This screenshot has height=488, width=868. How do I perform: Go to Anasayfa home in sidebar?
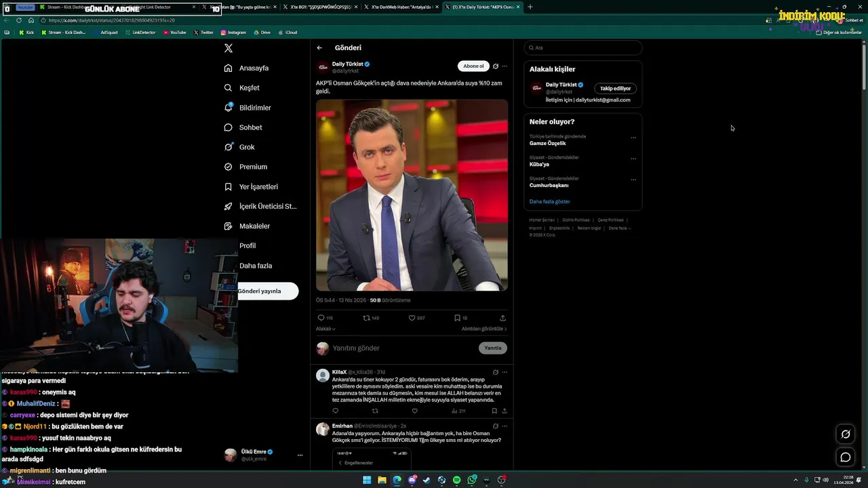pos(247,68)
